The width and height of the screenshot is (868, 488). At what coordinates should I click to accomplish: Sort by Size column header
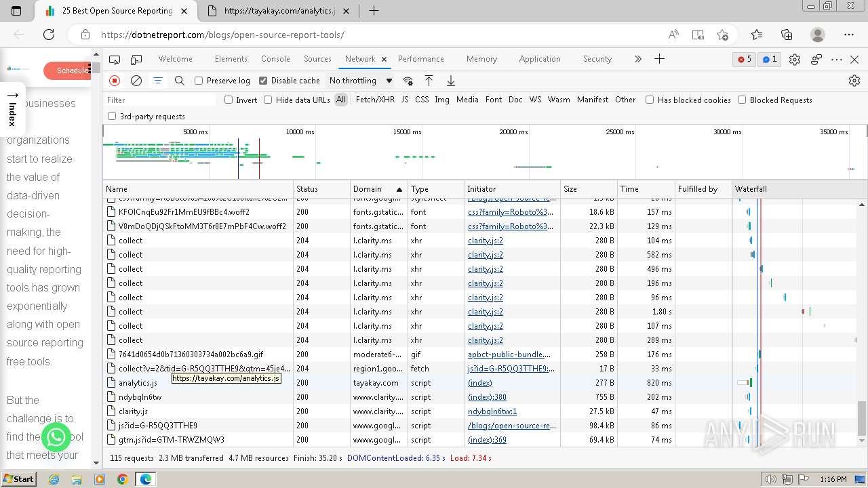coord(589,189)
